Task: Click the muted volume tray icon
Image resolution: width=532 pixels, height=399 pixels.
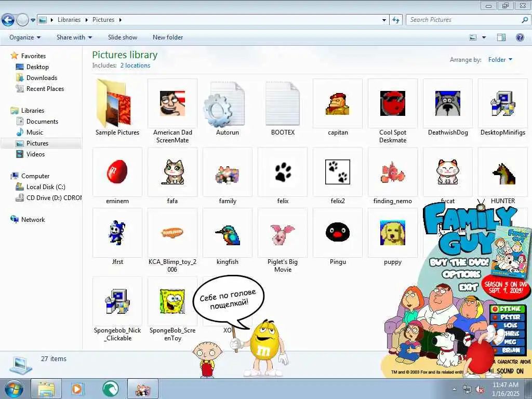Action: [x=480, y=390]
